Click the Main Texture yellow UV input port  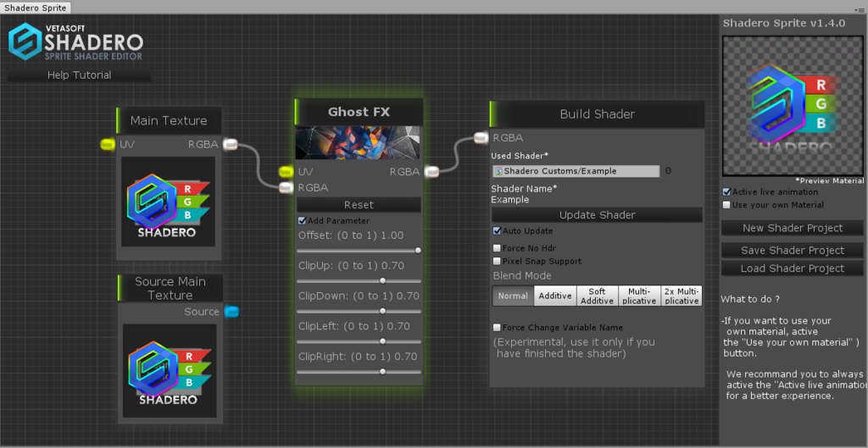[108, 144]
